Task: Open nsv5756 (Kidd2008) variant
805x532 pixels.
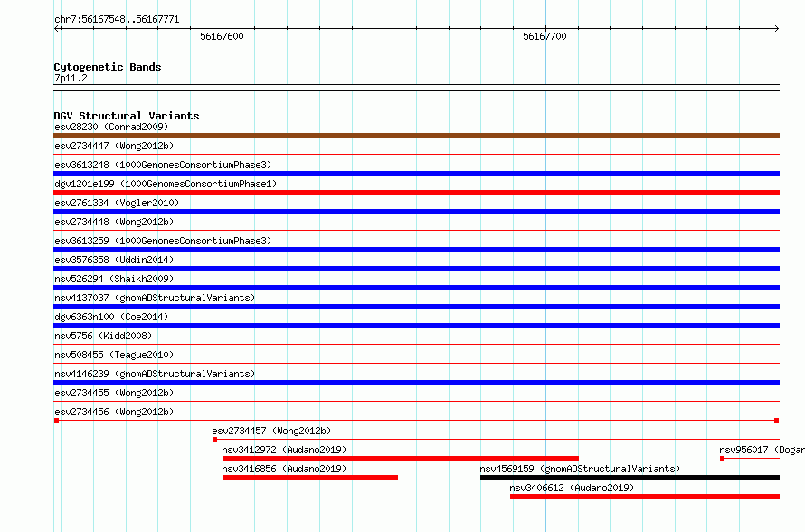Action: point(103,336)
